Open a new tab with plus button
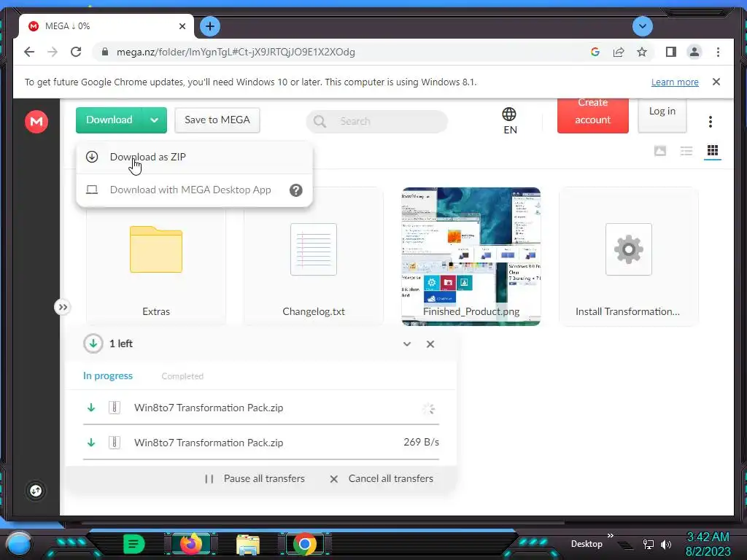Screen dimensions: 747x560 tap(210, 26)
